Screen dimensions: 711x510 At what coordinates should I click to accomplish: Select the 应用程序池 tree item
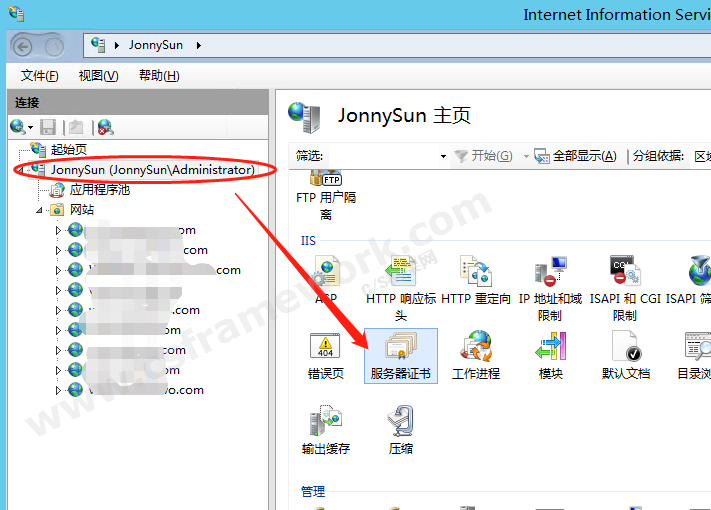[99, 189]
